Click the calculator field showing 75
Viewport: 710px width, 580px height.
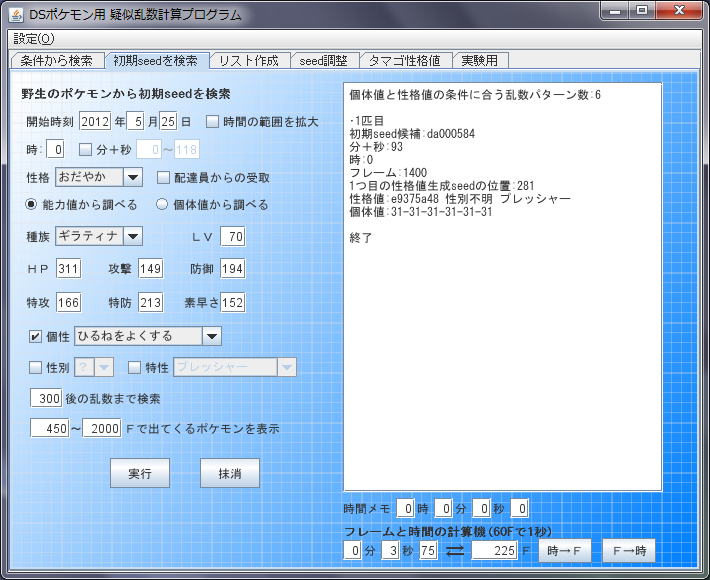coord(428,551)
